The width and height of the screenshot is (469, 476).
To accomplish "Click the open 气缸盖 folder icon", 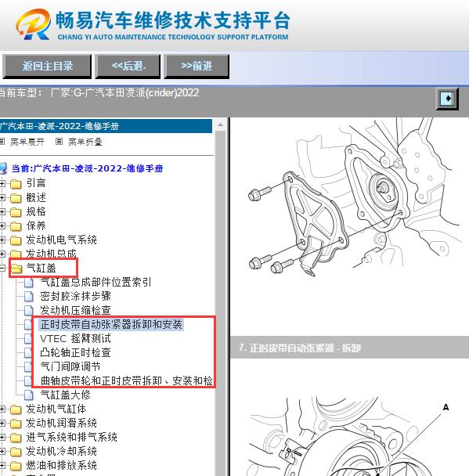I will tap(16, 269).
